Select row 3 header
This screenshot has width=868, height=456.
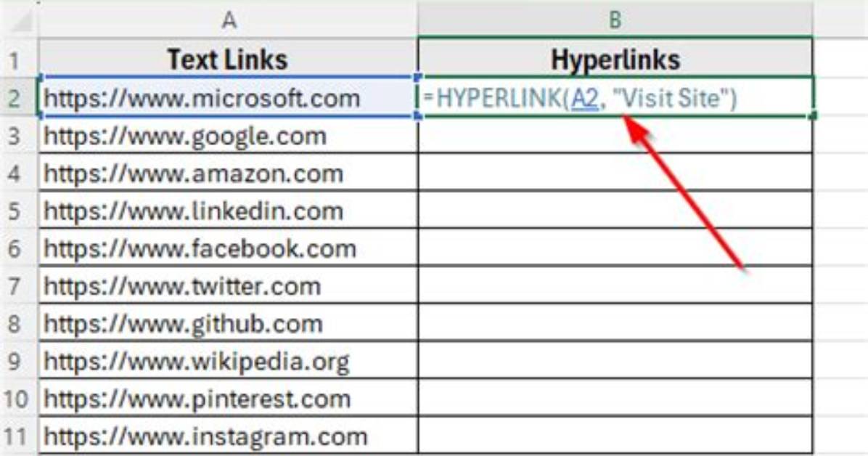point(19,136)
